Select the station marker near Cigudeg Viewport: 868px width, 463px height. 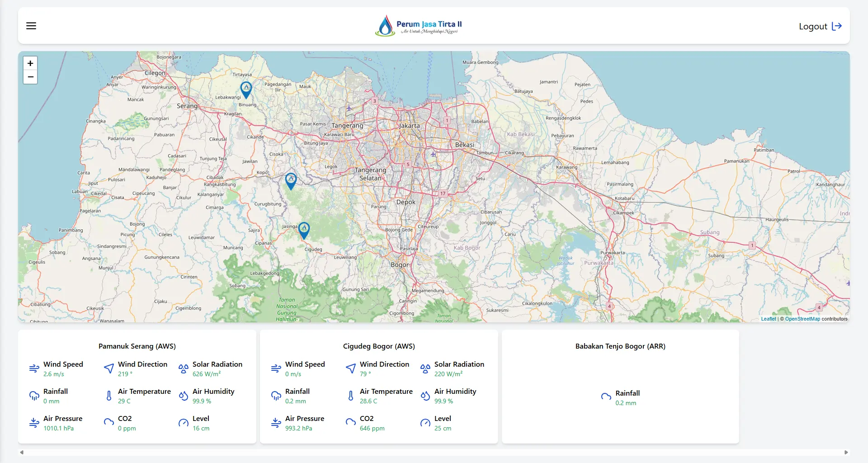304,230
